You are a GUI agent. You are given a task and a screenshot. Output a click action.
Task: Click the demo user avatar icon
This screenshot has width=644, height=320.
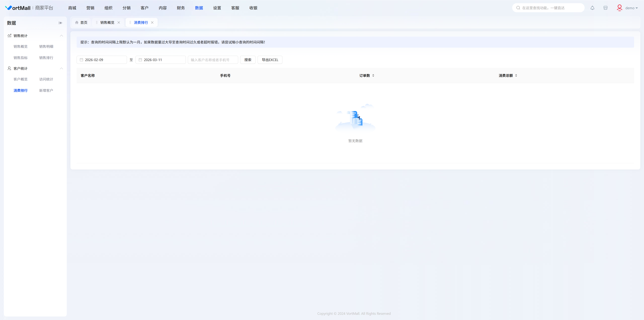[x=619, y=8]
